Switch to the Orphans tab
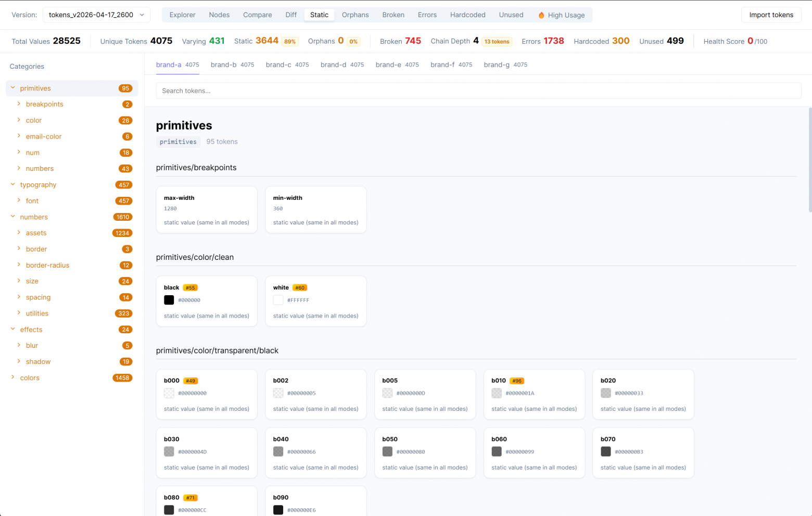Viewport: 812px width, 516px height. pyautogui.click(x=355, y=15)
